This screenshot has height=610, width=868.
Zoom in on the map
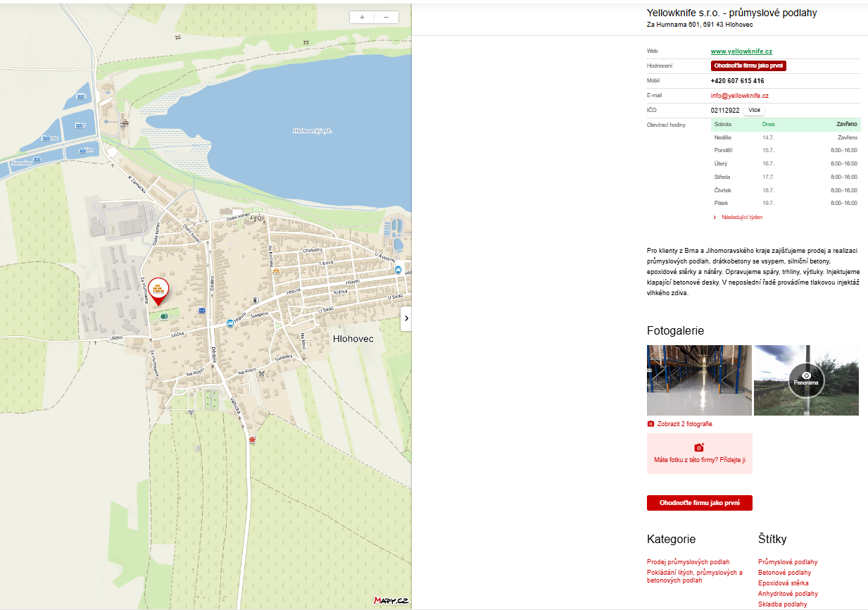362,17
